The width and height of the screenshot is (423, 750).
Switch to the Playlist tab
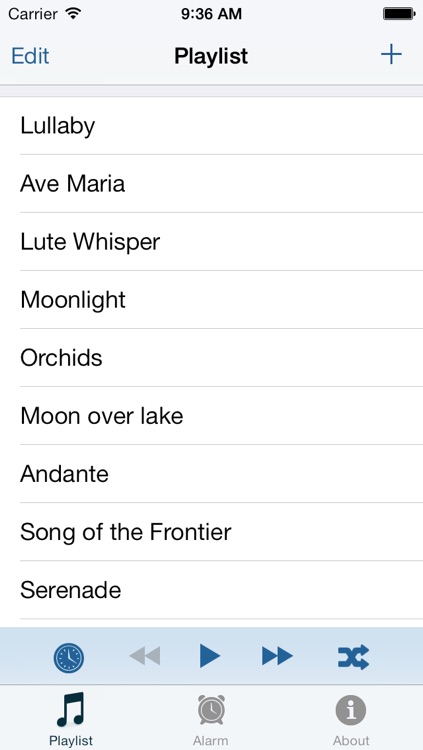tap(70, 719)
